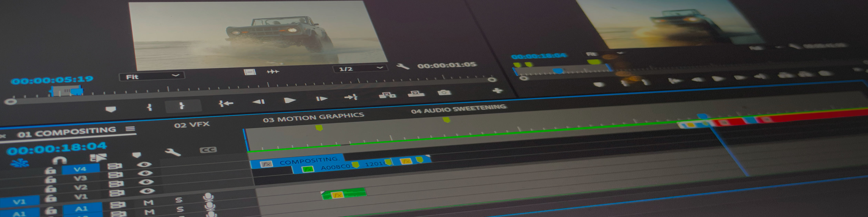Go to In point in Source monitor
The image size is (868, 217).
tap(226, 103)
